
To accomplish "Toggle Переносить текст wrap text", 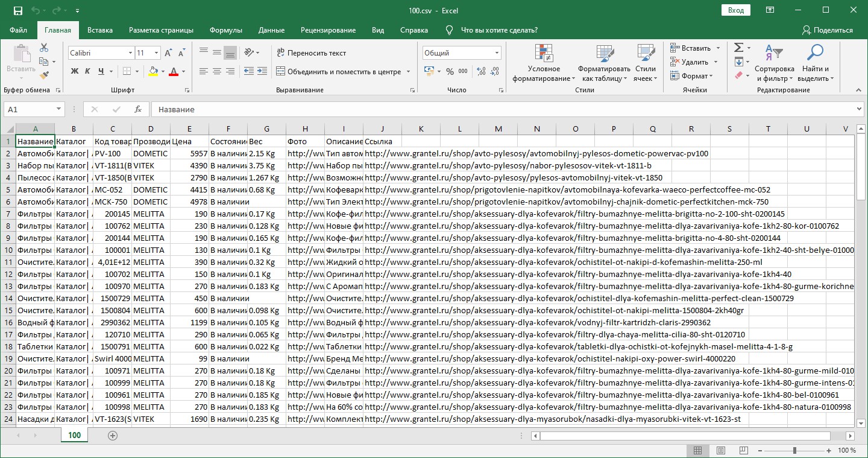I will (311, 53).
